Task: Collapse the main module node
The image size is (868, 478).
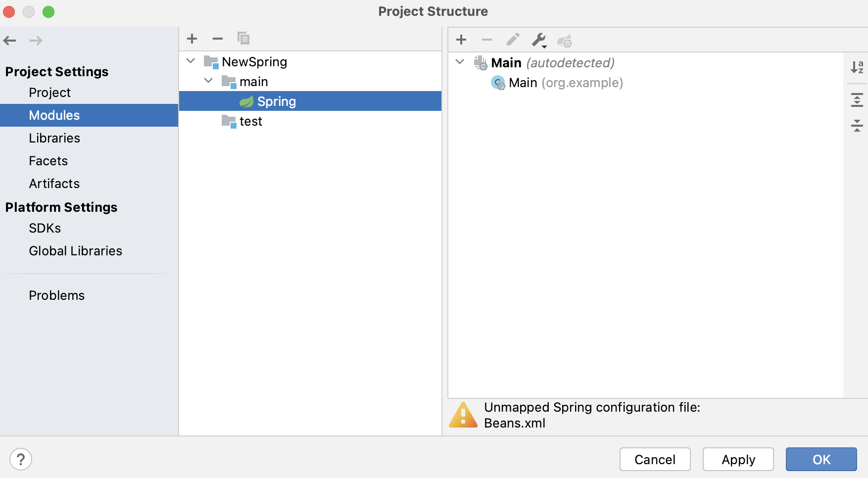Action: tap(208, 81)
